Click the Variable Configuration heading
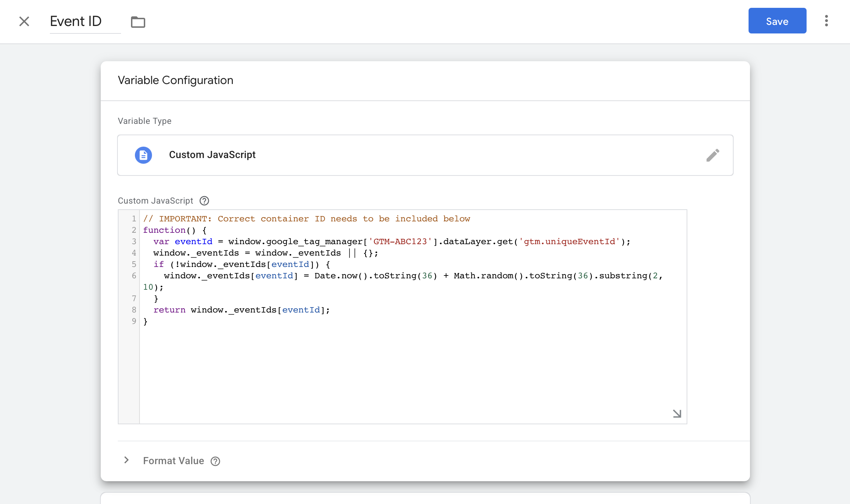The height and width of the screenshot is (504, 850). point(175,80)
